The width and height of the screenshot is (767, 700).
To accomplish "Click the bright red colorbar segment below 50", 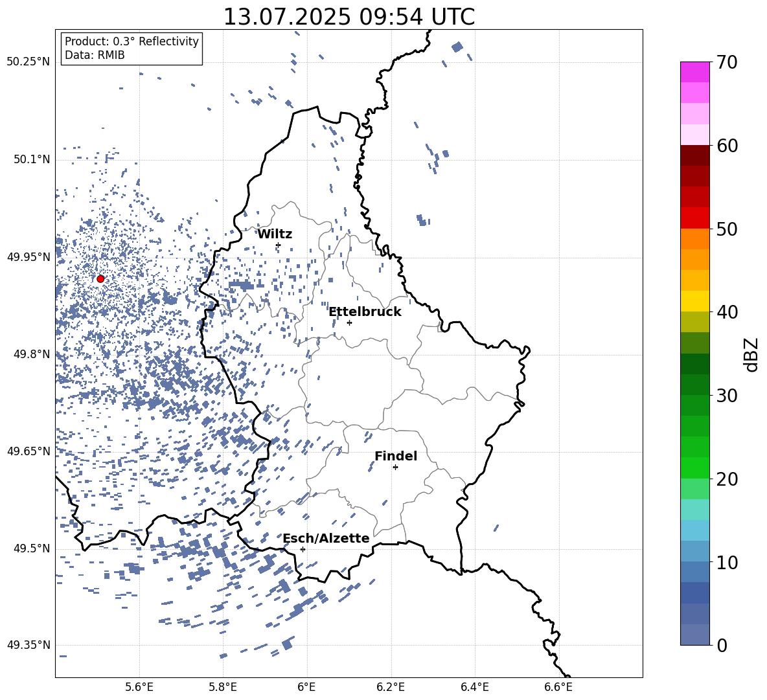I will tap(694, 218).
